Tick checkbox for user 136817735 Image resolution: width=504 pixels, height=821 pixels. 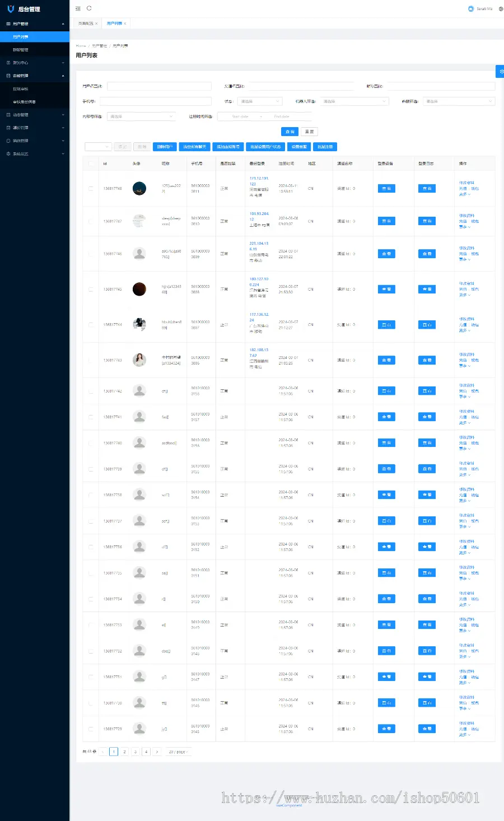click(x=91, y=573)
